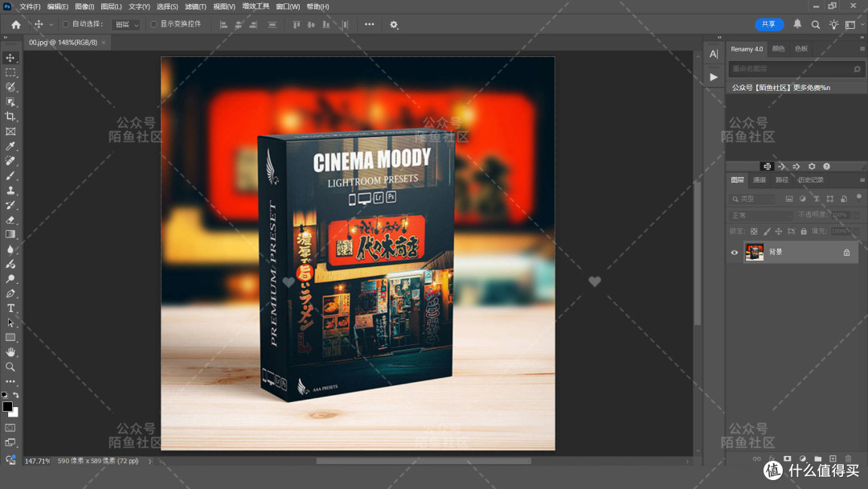Screen dimensions: 868x489
Task: Pick the Hand tool
Action: 10,352
